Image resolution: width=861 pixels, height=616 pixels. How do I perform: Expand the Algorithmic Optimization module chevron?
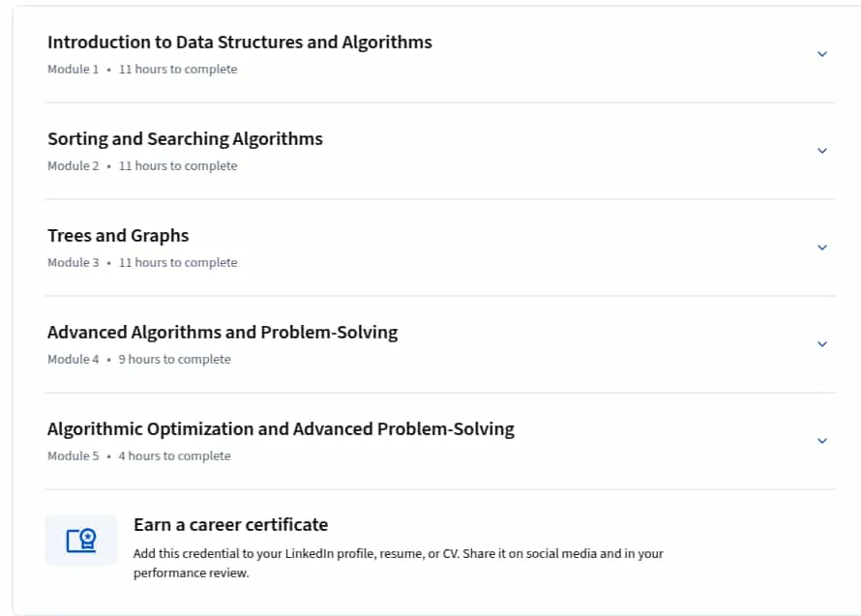(822, 440)
